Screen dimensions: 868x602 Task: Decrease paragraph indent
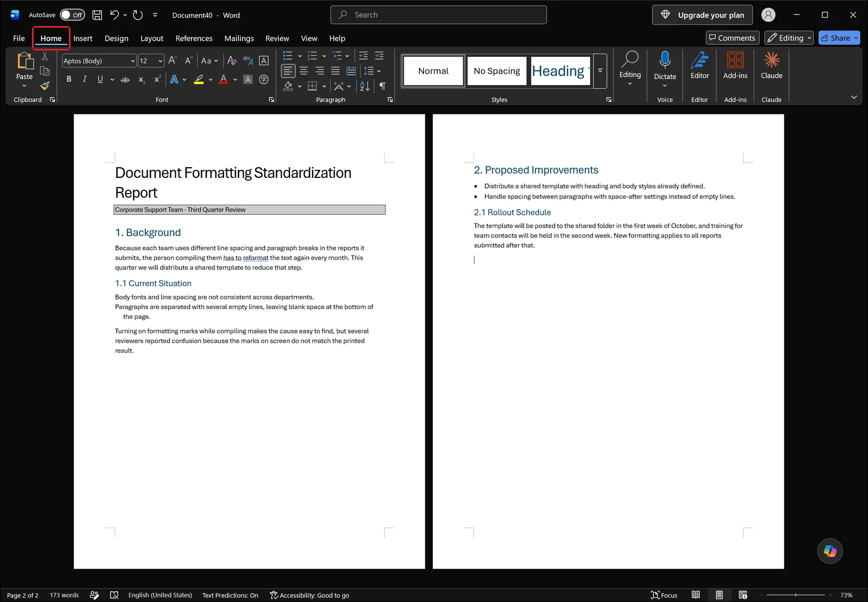tap(363, 55)
